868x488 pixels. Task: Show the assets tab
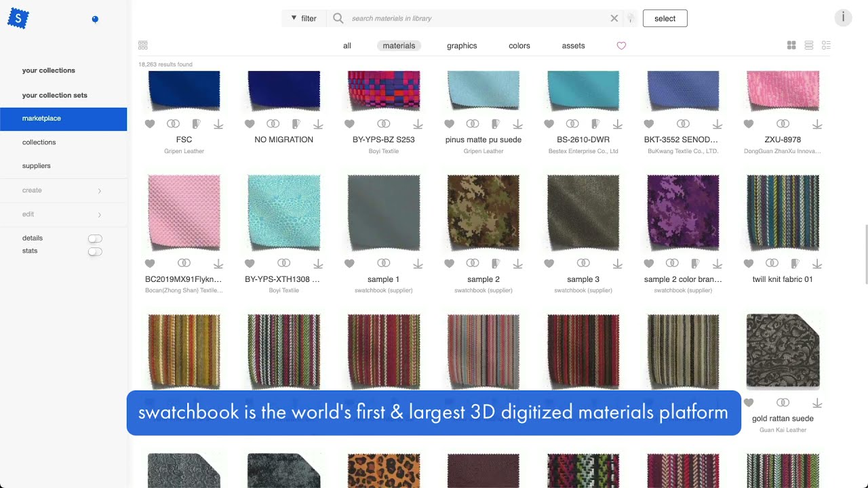tap(573, 46)
